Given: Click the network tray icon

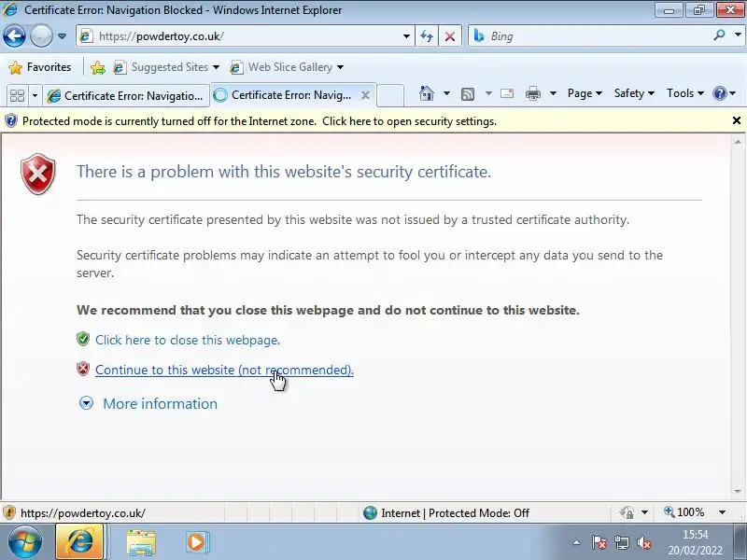Looking at the screenshot, I should (621, 542).
